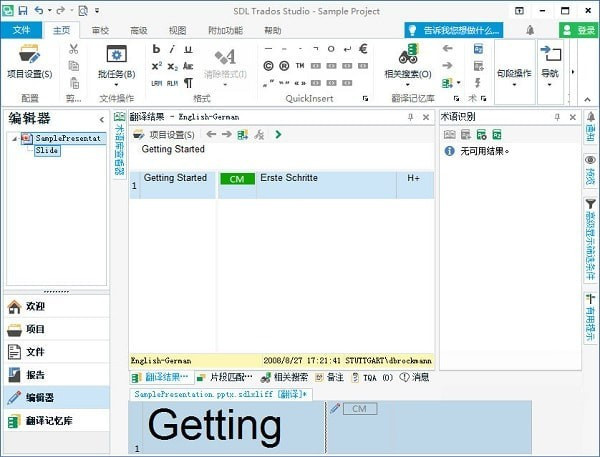This screenshot has width=600, height=457.
Task: Pin the 翻译结果 translation results panel
Action: click(x=411, y=117)
